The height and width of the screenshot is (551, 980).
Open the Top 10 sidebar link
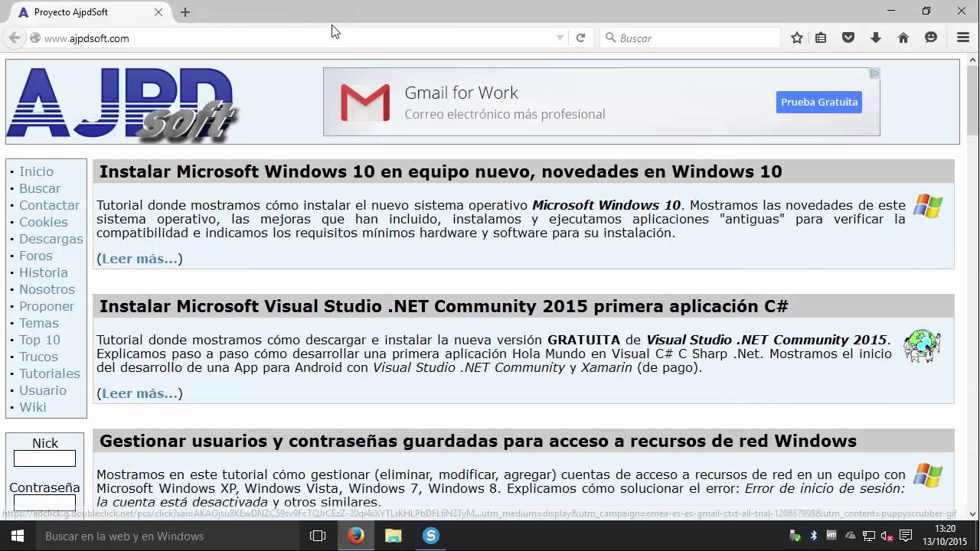pos(40,340)
